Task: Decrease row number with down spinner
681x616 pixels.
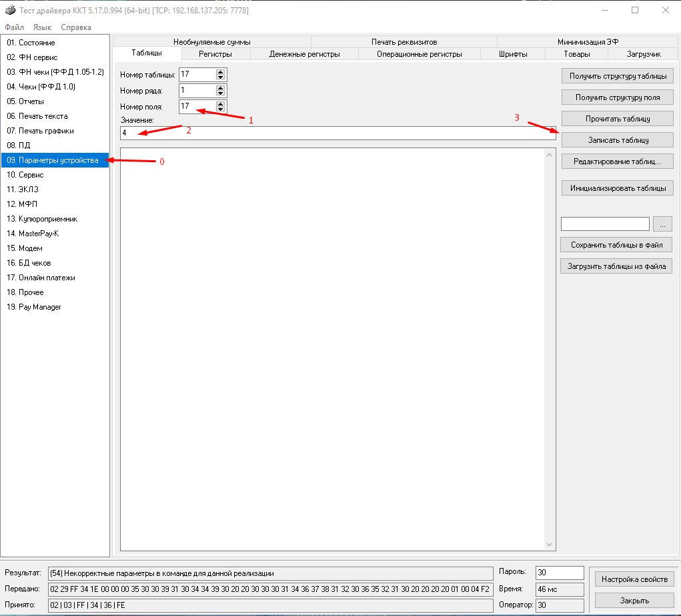Action: pos(220,93)
